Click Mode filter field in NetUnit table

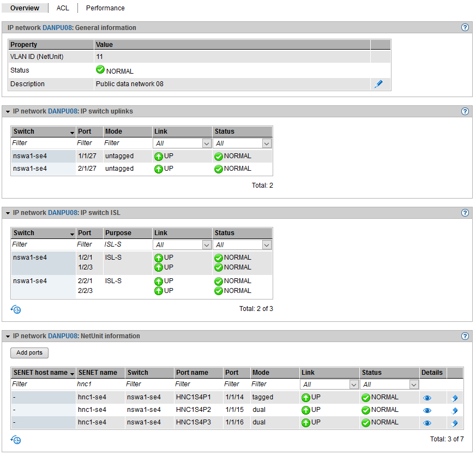coord(275,384)
